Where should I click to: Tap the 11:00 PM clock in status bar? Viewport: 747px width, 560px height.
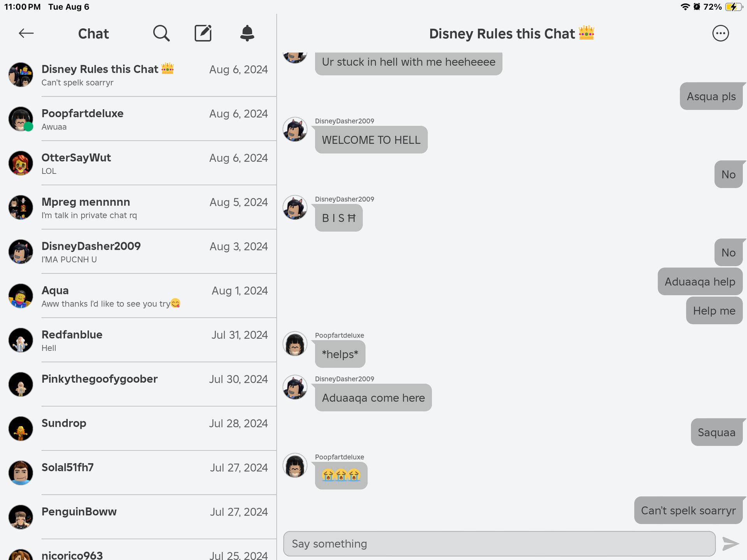point(23,7)
